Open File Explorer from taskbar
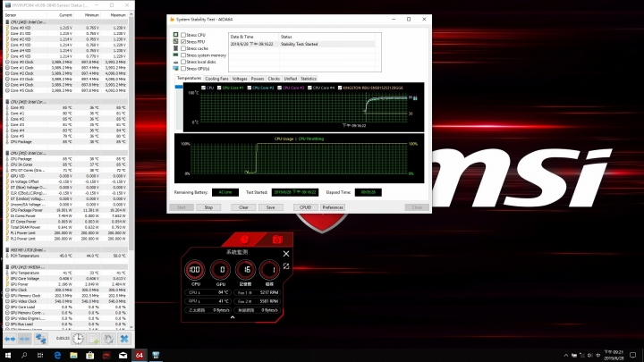 pyautogui.click(x=73, y=356)
